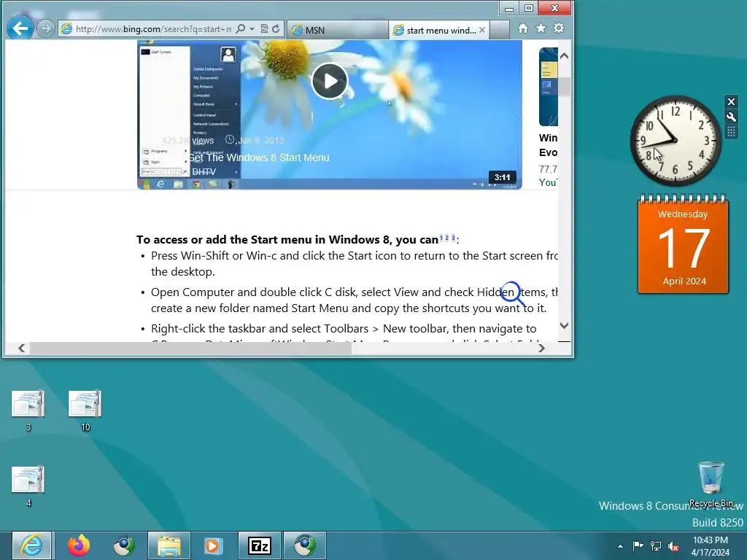Refresh the page with the reload icon
The height and width of the screenshot is (560, 747).
pyautogui.click(x=276, y=28)
